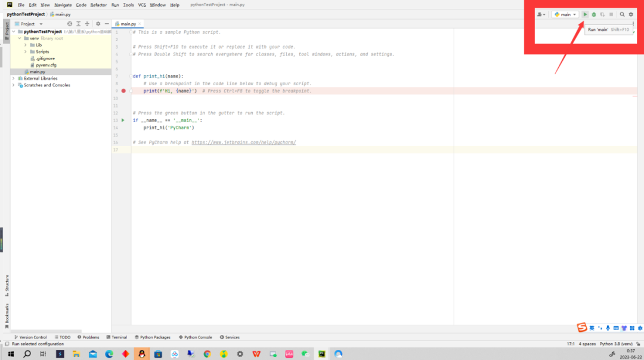Fold the print_hi function at line 7
The image size is (644, 360).
(x=131, y=76)
